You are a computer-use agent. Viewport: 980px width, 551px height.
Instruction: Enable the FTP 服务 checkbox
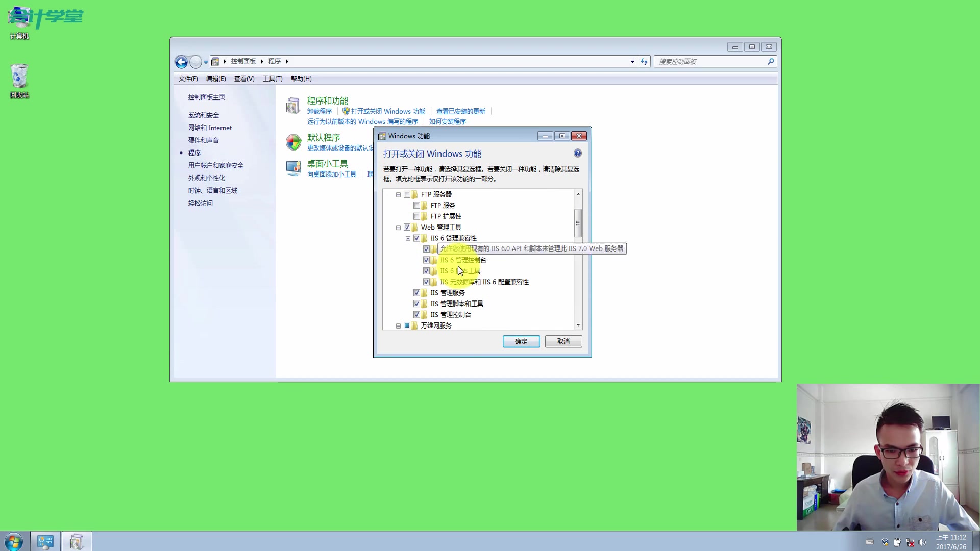[x=417, y=205]
